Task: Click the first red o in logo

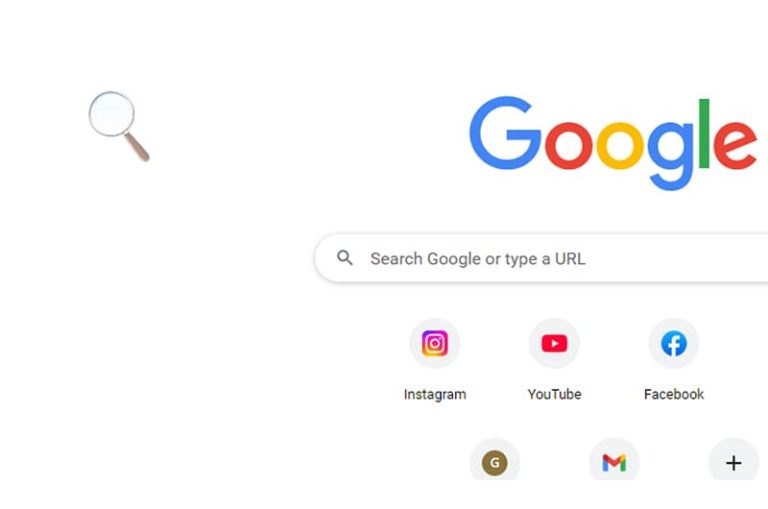Action: tap(569, 145)
